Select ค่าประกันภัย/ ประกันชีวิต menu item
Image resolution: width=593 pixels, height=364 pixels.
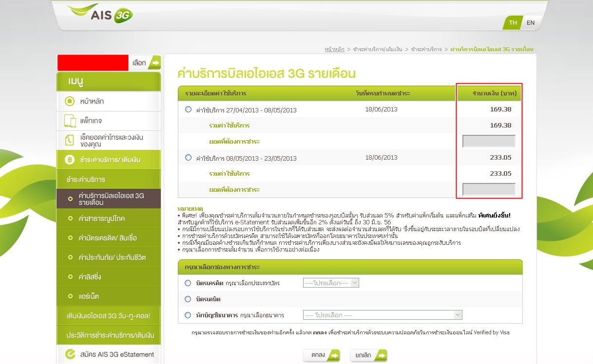[x=109, y=257]
